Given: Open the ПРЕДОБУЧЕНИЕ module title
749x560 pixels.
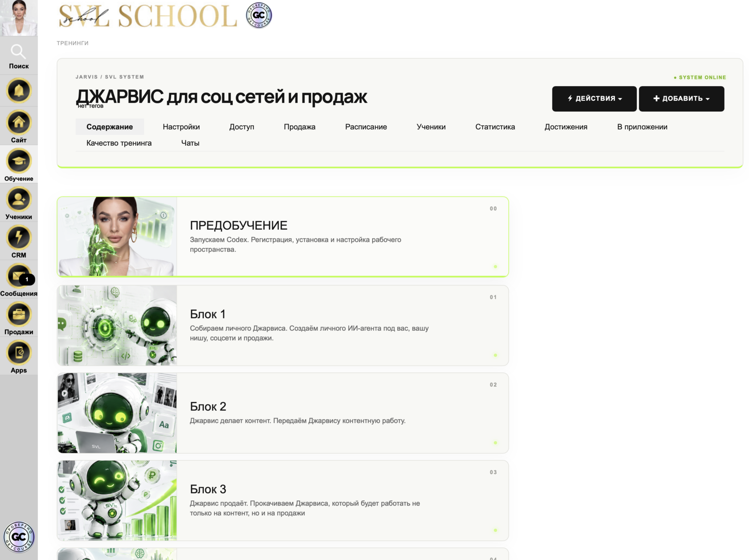Looking at the screenshot, I should click(239, 225).
